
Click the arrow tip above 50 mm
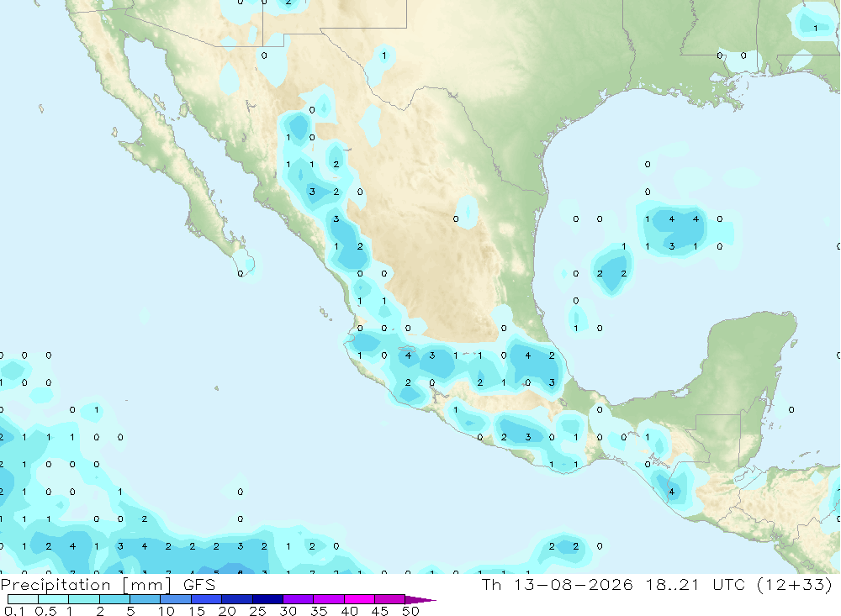[x=420, y=599]
